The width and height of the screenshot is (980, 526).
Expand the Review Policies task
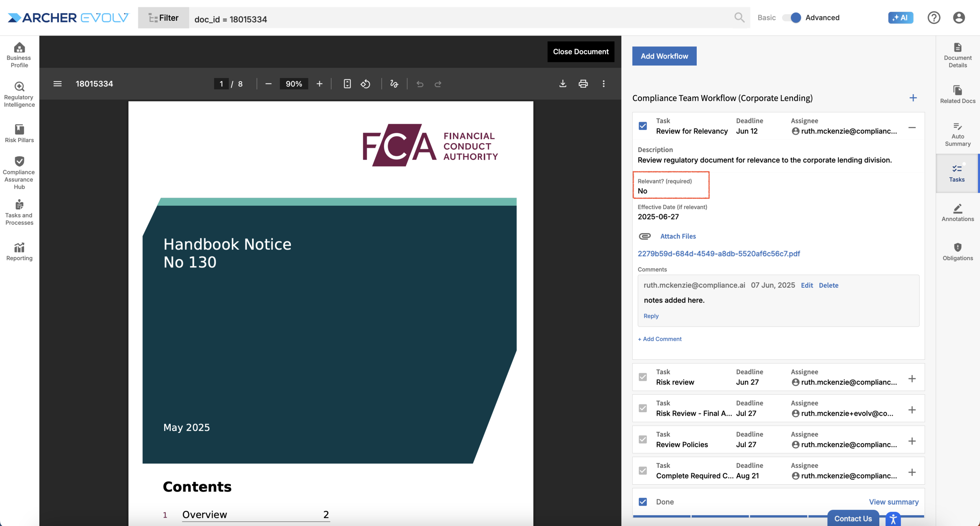click(x=912, y=441)
